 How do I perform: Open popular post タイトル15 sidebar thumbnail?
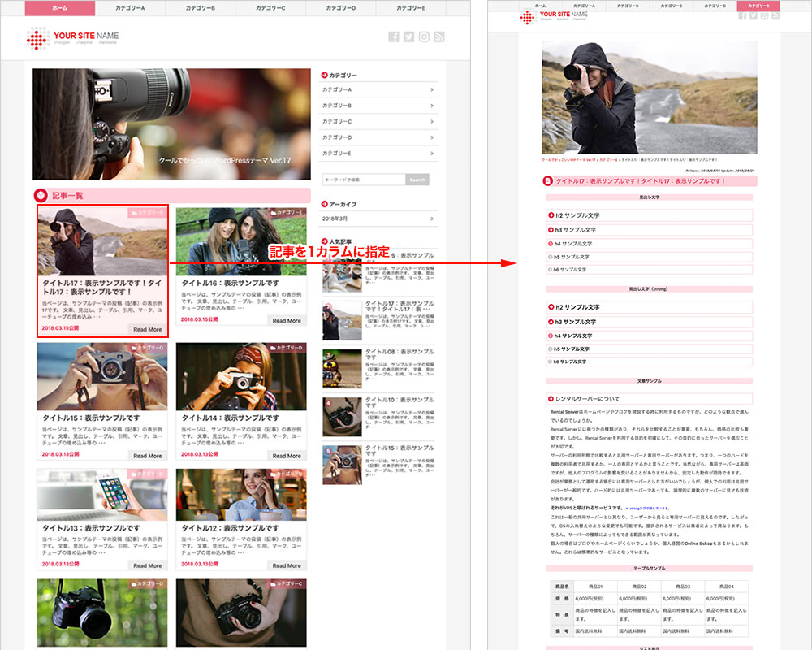pyautogui.click(x=342, y=465)
